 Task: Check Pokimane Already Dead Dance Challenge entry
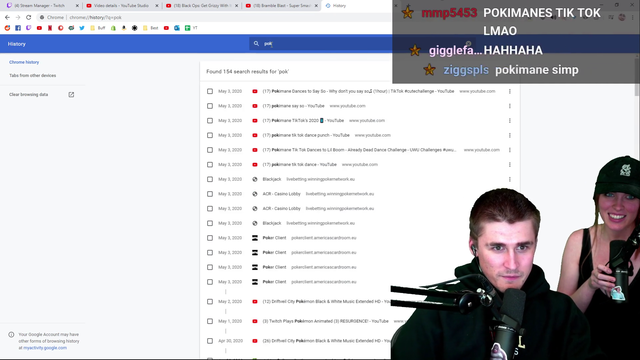tap(210, 150)
